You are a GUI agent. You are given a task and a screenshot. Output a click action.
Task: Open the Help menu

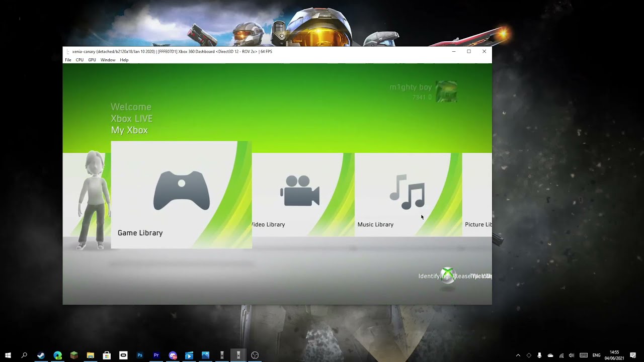point(124,60)
